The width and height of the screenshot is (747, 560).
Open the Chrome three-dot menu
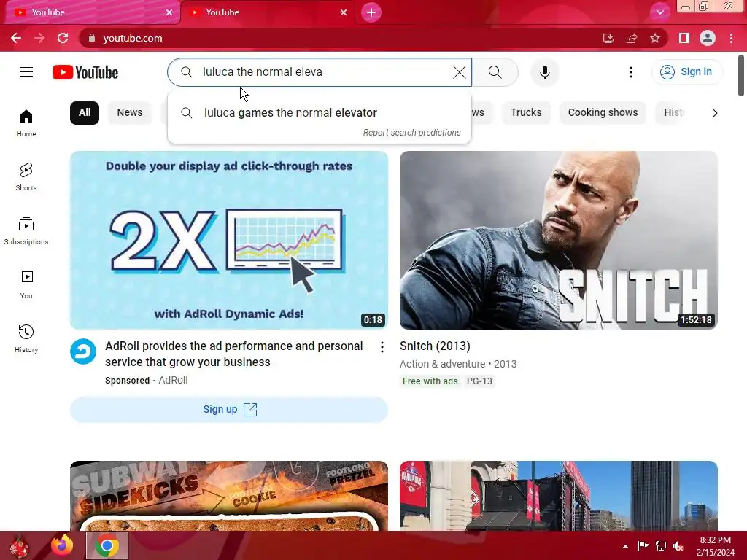pyautogui.click(x=731, y=38)
